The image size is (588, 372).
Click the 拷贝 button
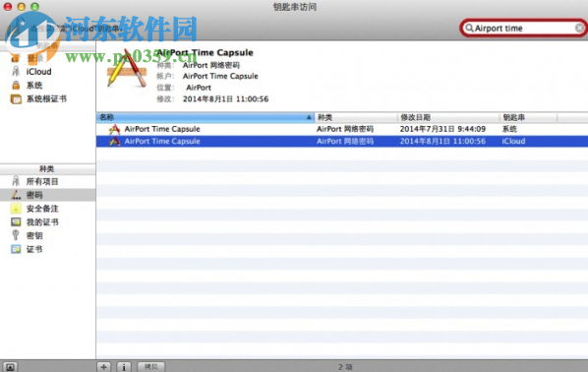151,367
